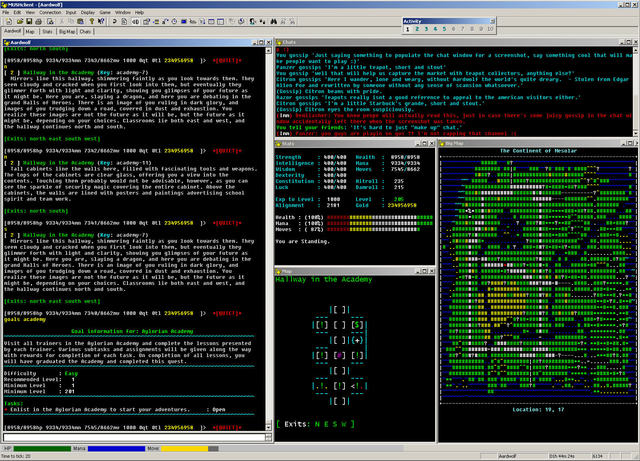The image size is (640, 461).
Task: Click the yellow Moves gauge bar
Action: coord(190,448)
